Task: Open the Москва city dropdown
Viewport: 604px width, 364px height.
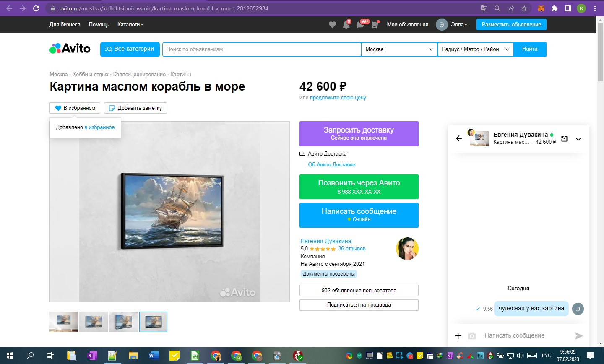Action: pos(399,49)
